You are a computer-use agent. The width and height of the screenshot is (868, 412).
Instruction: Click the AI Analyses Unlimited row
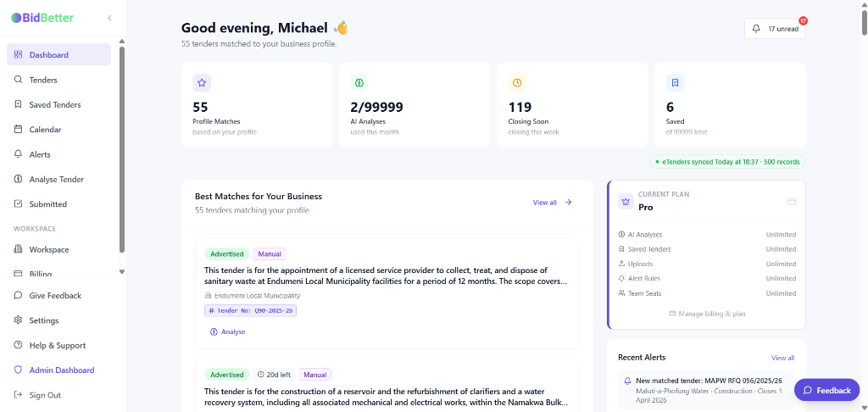pyautogui.click(x=707, y=235)
